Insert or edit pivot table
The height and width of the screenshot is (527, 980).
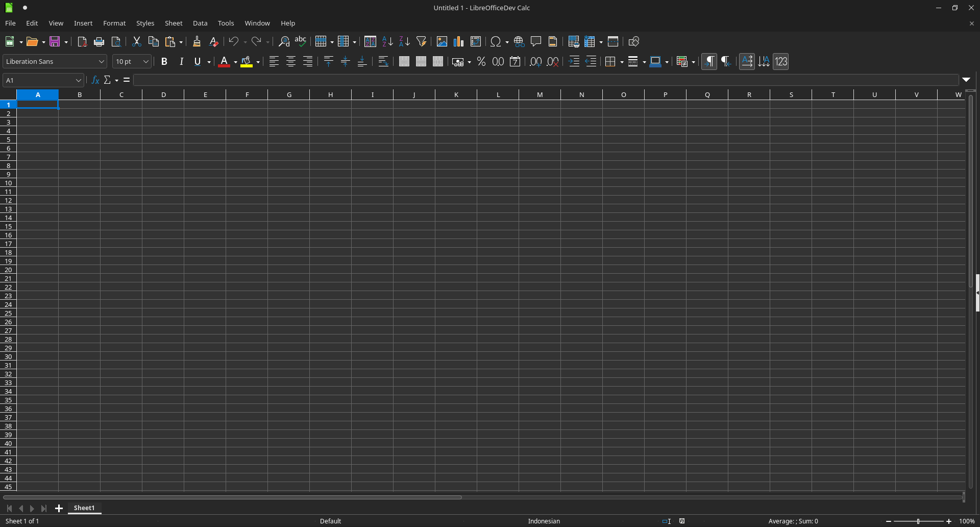[475, 42]
